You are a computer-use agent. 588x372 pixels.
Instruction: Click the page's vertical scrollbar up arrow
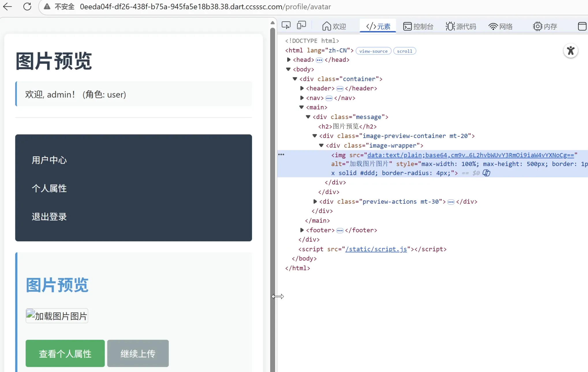[x=272, y=23]
